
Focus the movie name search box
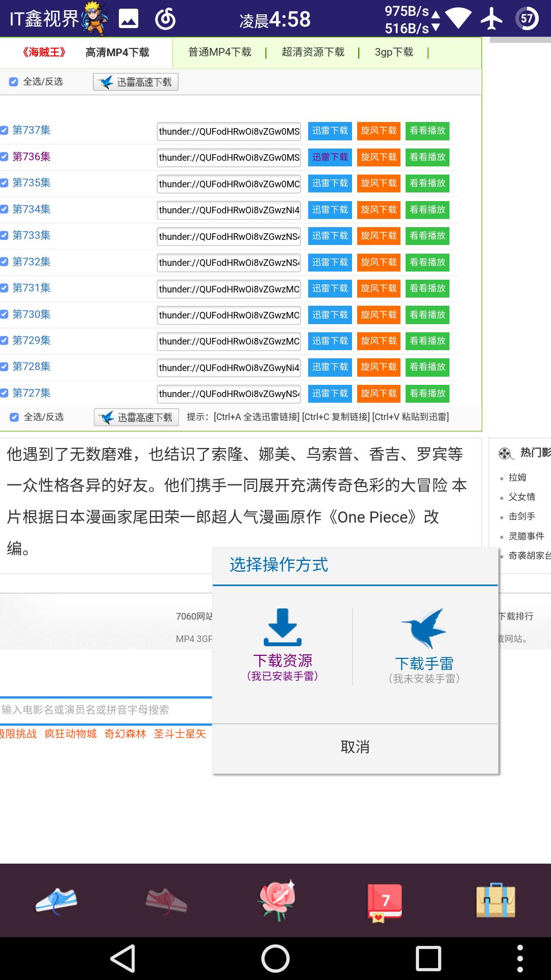pyautogui.click(x=106, y=710)
